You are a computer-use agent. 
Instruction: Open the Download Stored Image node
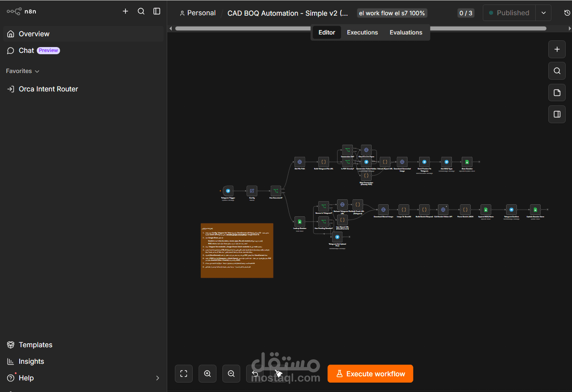click(383, 210)
